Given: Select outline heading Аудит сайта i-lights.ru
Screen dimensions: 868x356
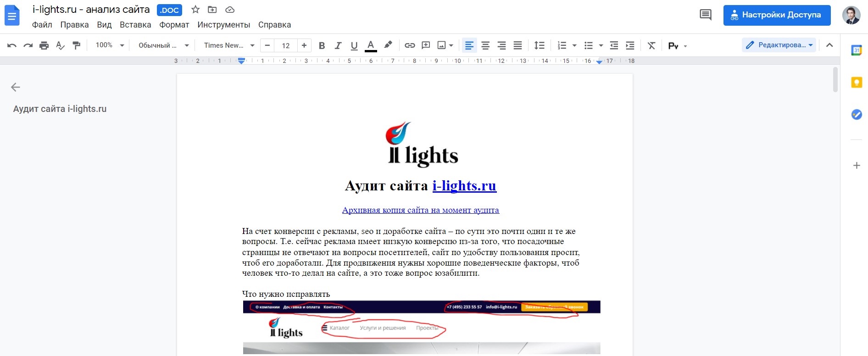Looking at the screenshot, I should (60, 109).
